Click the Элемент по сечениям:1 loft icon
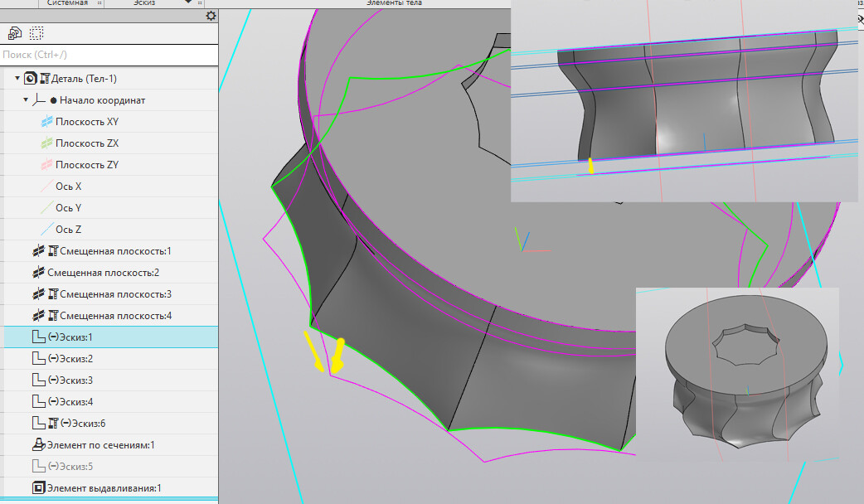Image resolution: width=864 pixels, height=504 pixels. (x=37, y=445)
